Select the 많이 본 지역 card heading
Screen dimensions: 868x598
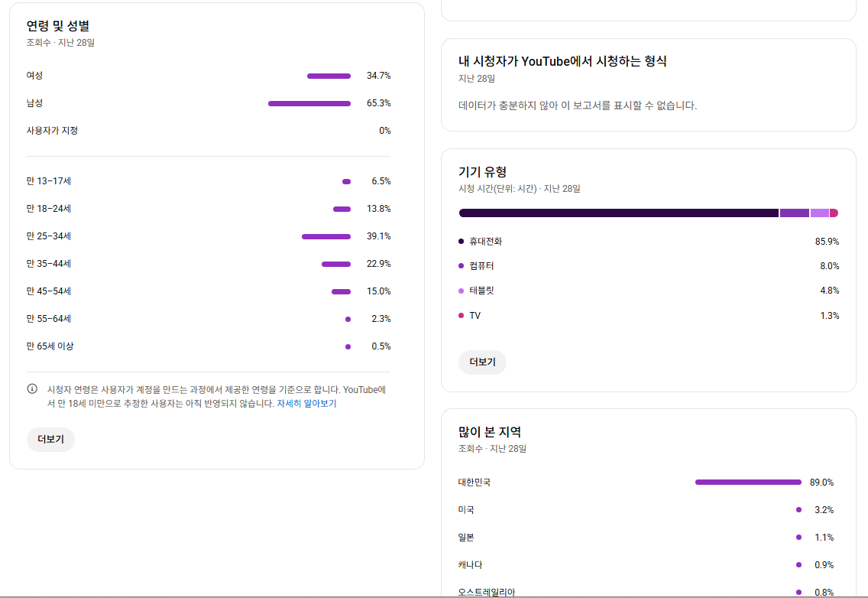coord(490,432)
